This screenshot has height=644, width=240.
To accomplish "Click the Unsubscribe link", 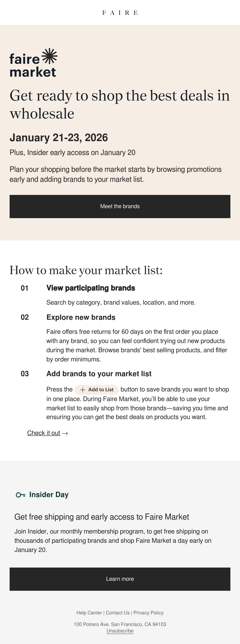I will [120, 631].
